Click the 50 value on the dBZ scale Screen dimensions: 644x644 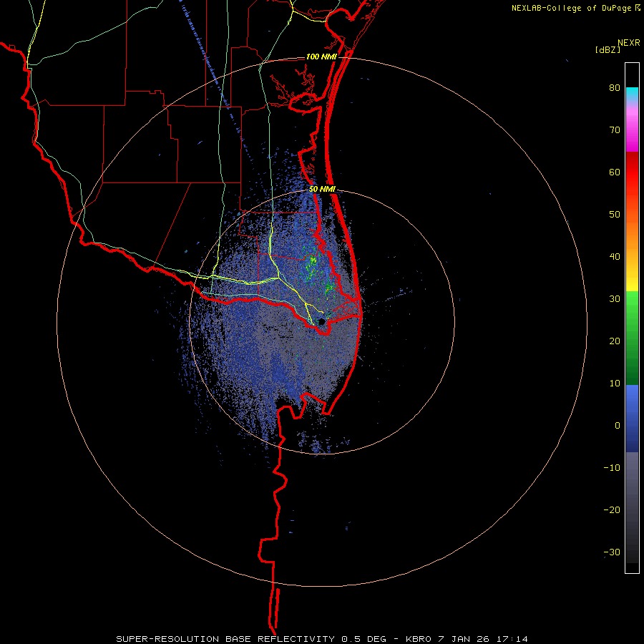[x=615, y=215]
